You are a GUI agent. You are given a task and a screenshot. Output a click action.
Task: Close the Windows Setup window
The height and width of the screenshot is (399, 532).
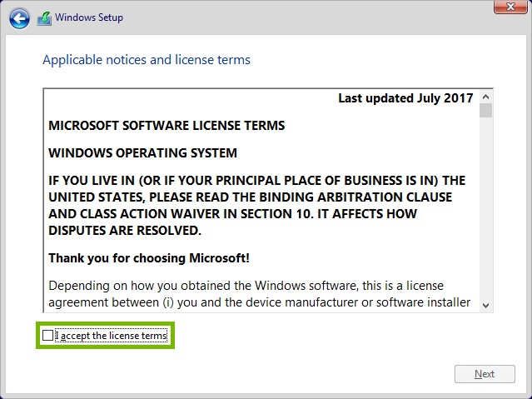coord(510,7)
